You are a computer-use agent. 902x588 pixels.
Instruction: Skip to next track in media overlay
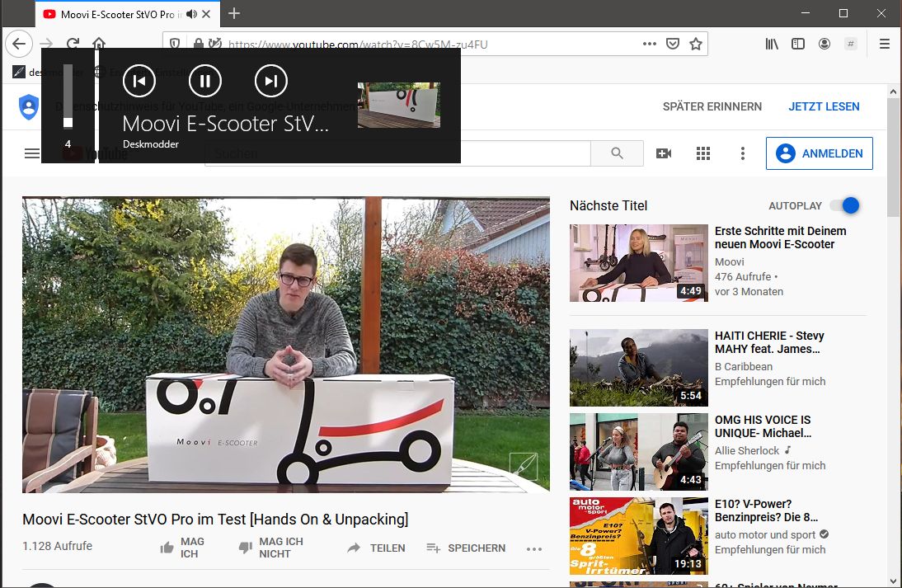(271, 80)
